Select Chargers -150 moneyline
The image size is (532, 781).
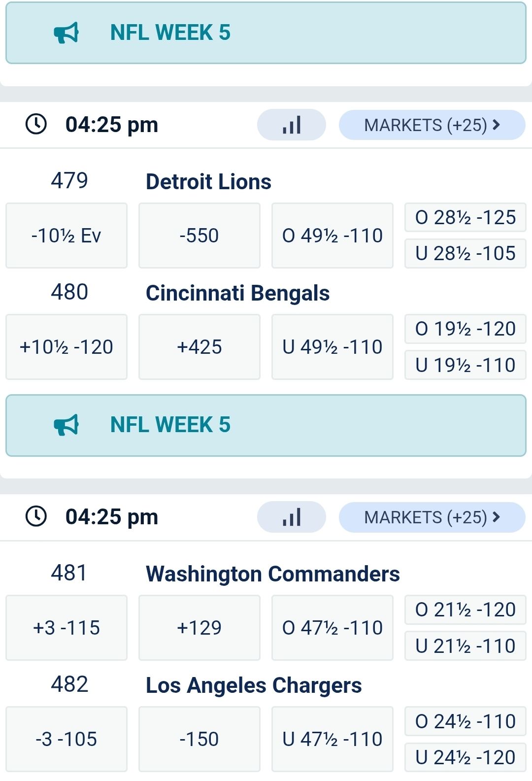pos(199,739)
